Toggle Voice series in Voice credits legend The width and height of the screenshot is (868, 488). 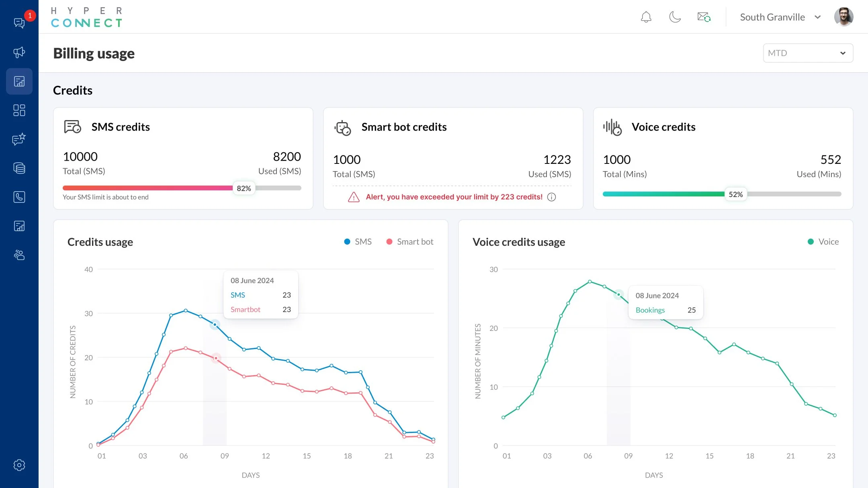(x=823, y=241)
